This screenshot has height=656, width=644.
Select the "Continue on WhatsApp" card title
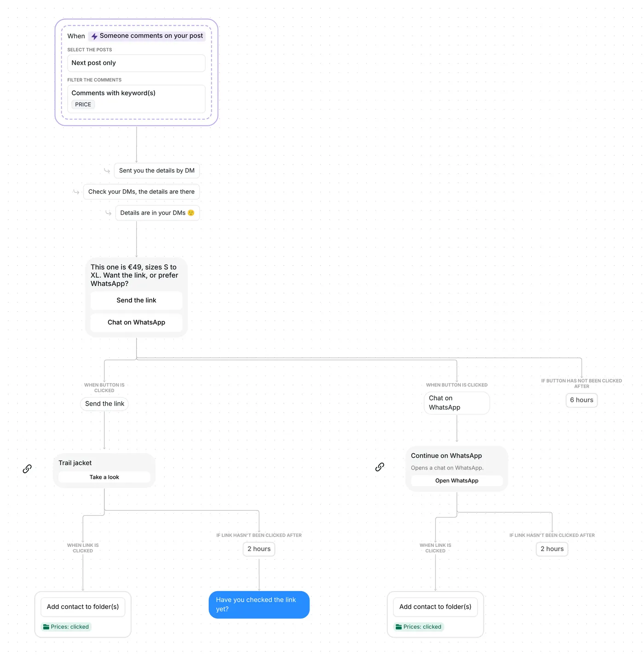(446, 456)
